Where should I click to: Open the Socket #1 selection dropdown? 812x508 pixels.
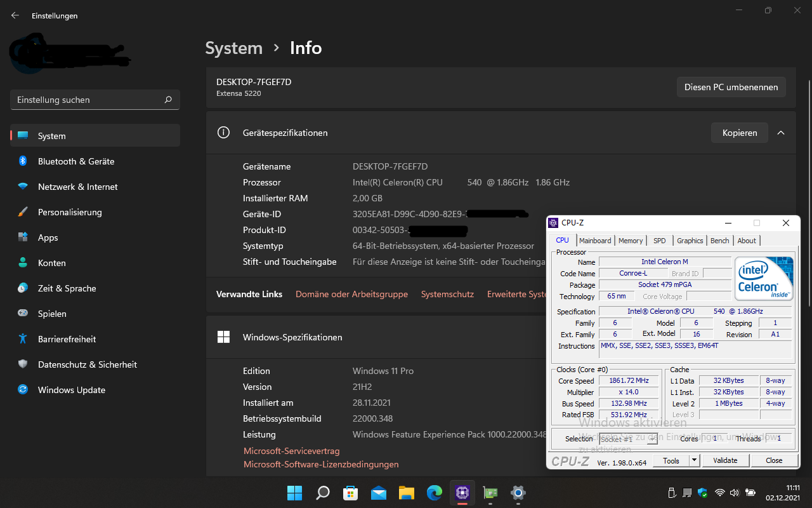(653, 439)
